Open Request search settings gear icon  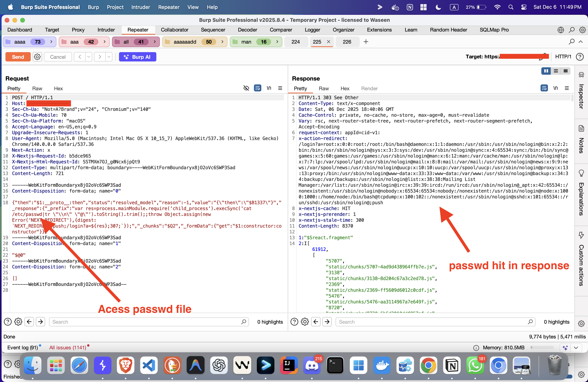coord(18,322)
